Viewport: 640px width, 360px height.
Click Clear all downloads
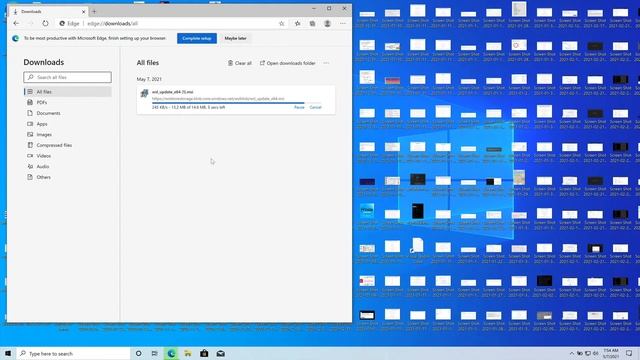(240, 63)
